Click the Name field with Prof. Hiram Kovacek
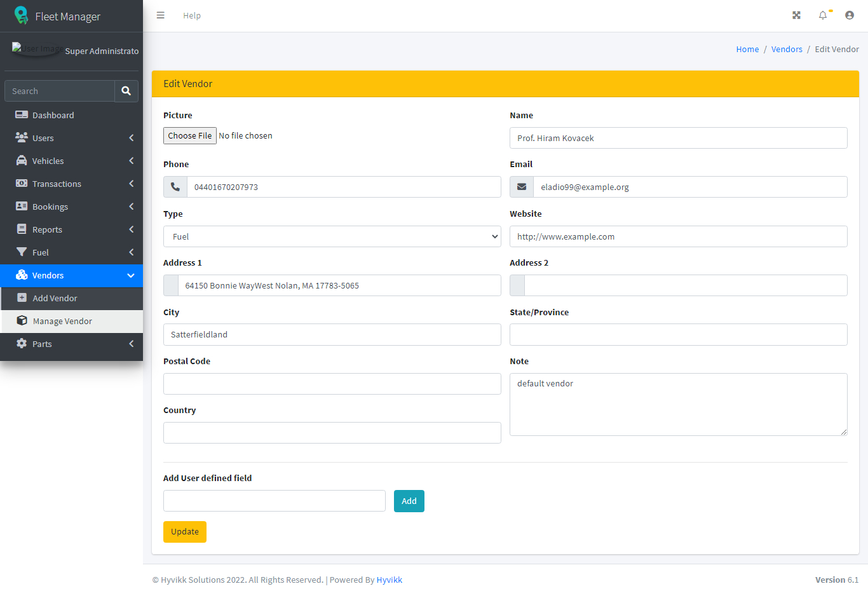Image resolution: width=868 pixels, height=605 pixels. [x=679, y=138]
